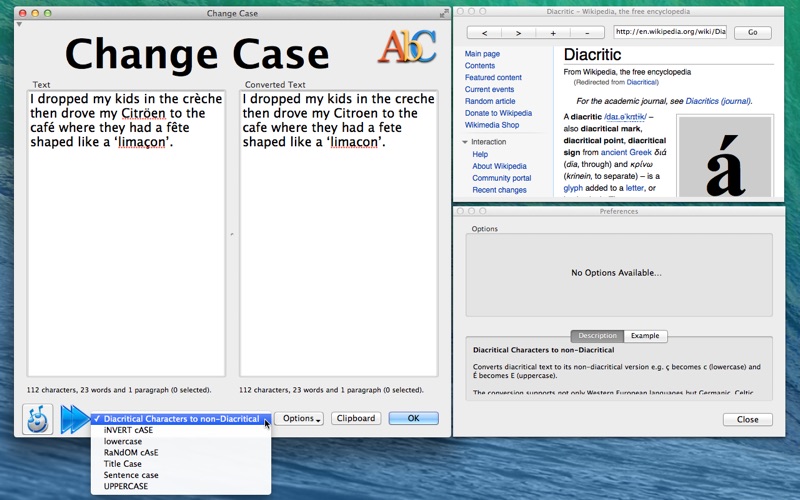Click the guitar-shaped app icon button
The image size is (800, 500).
coord(38,419)
